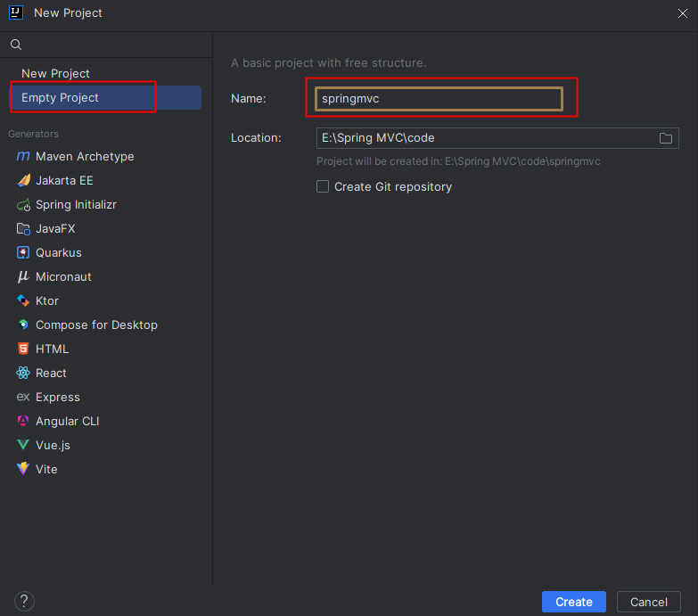This screenshot has height=616, width=698.
Task: Click the Location path field
Action: pyautogui.click(x=481, y=138)
